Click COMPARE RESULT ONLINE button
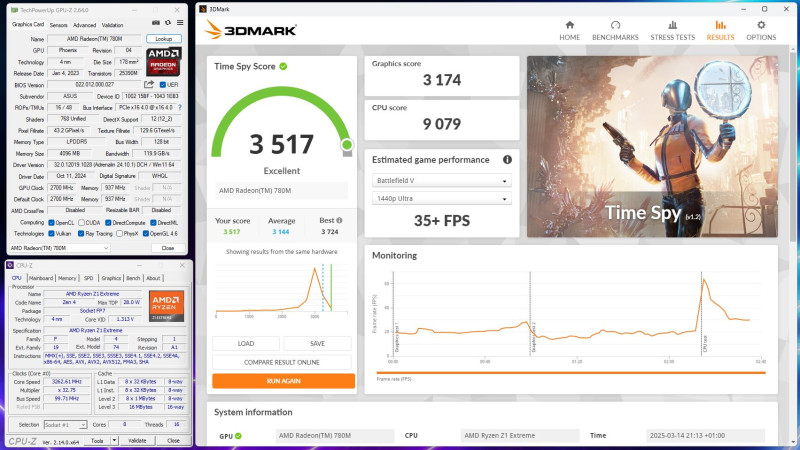 282,362
